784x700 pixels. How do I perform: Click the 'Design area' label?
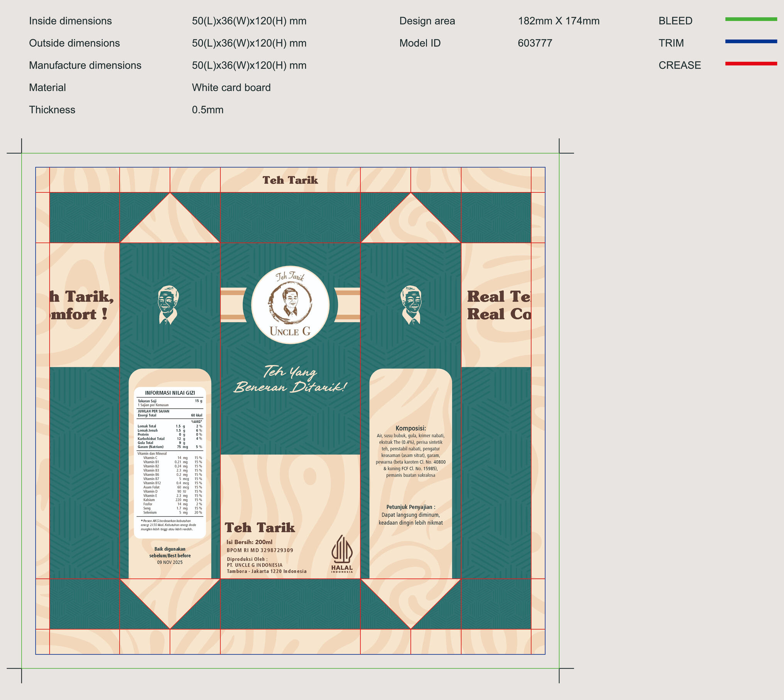[x=427, y=21]
